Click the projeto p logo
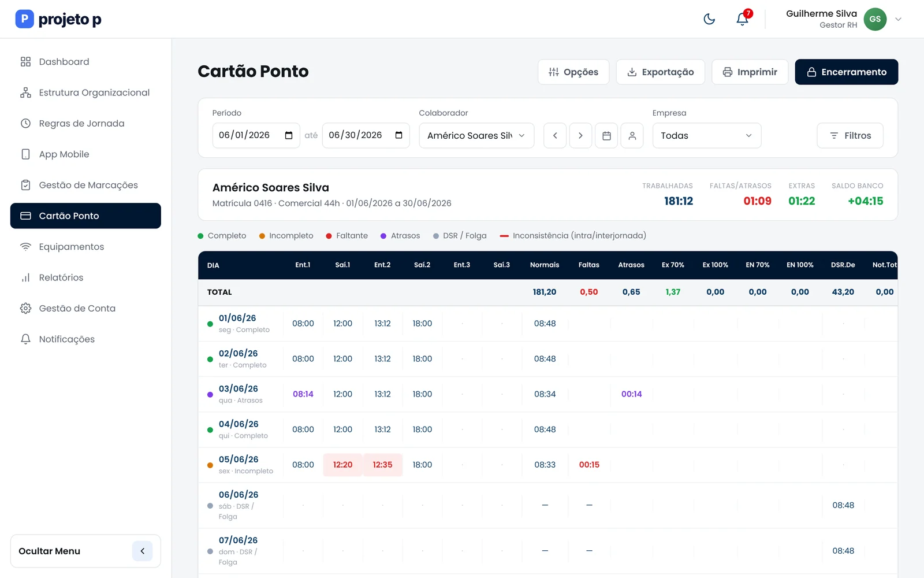Viewport: 924px width, 578px height. [58, 19]
